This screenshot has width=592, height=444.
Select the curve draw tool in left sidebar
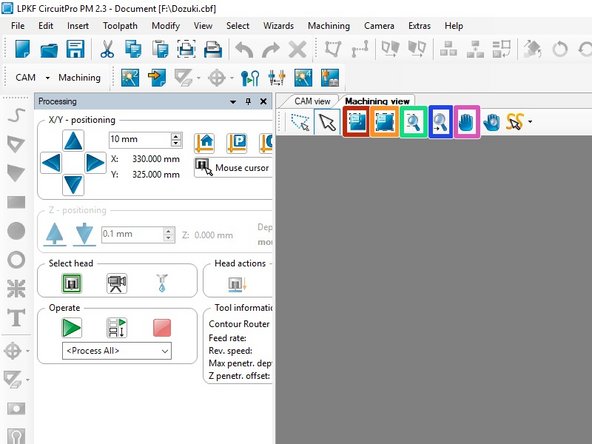(16, 115)
